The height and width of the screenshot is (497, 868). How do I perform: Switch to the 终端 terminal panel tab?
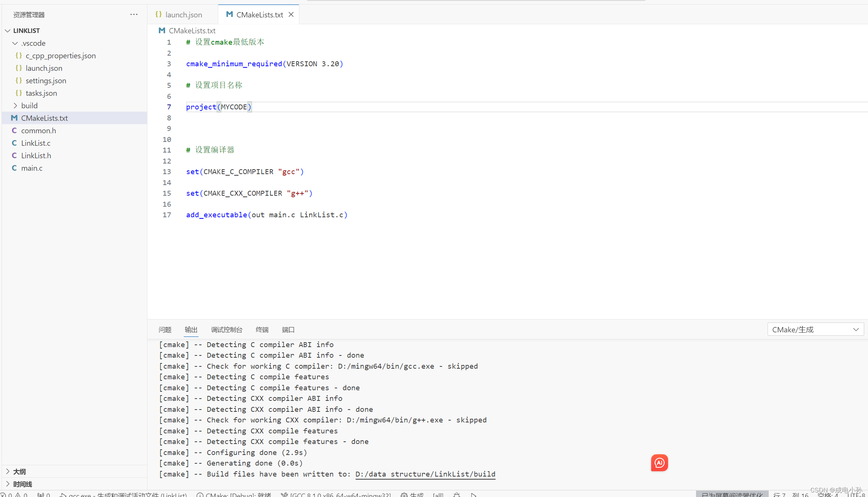pyautogui.click(x=262, y=329)
